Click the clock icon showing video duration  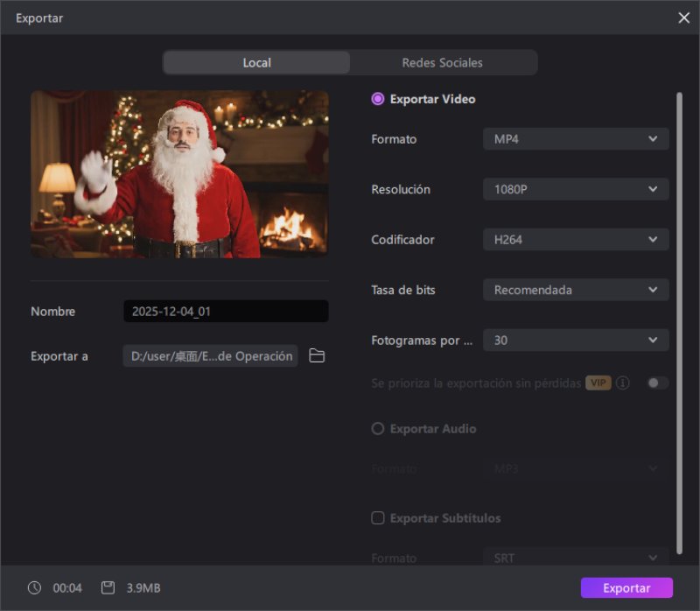tap(33, 587)
